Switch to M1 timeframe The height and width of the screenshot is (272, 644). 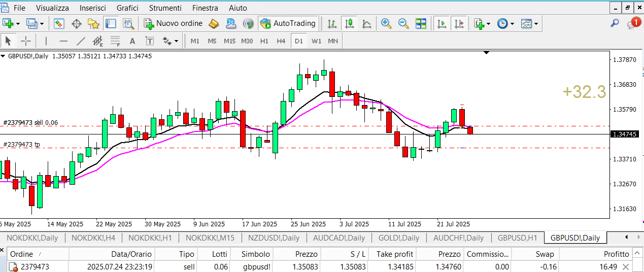[195, 41]
